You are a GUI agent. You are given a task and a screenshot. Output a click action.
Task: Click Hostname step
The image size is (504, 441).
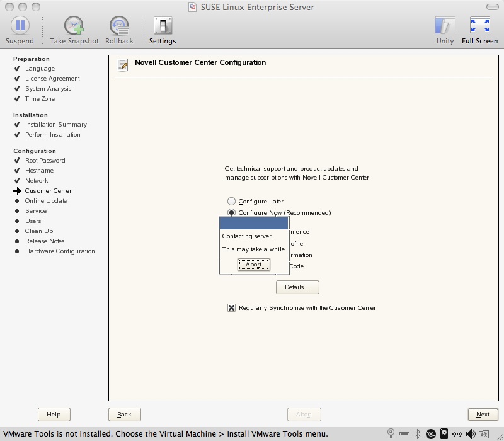[x=39, y=170]
